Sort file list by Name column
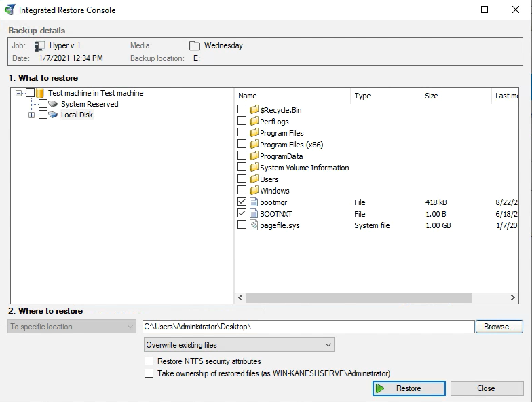 tap(292, 96)
